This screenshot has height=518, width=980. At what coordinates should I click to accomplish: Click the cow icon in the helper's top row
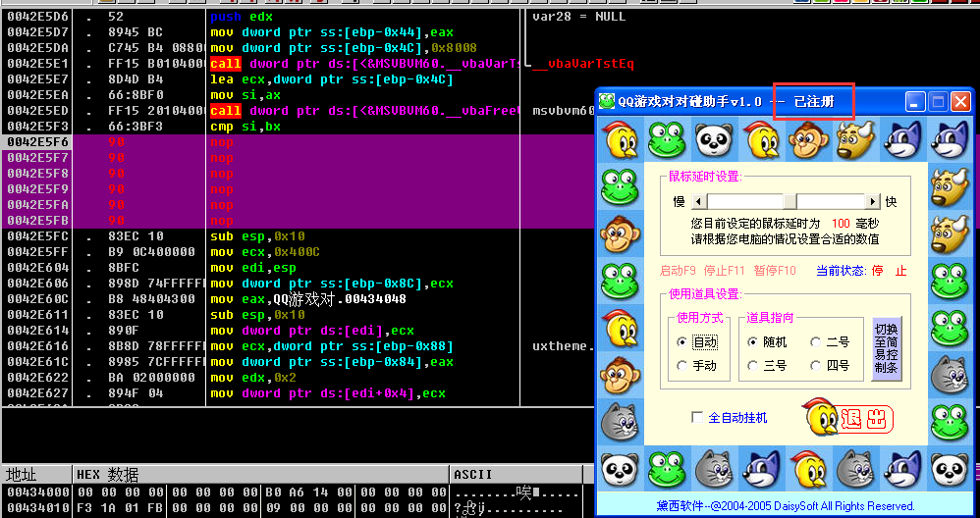[x=854, y=139]
